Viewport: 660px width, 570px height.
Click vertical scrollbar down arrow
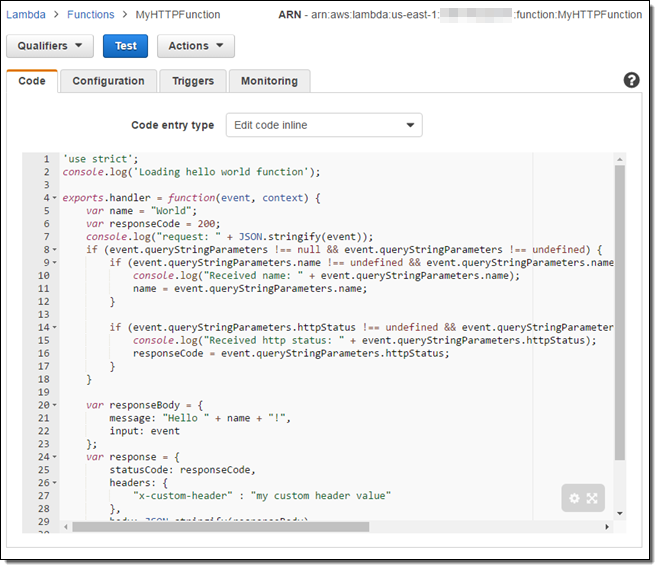pyautogui.click(x=619, y=513)
